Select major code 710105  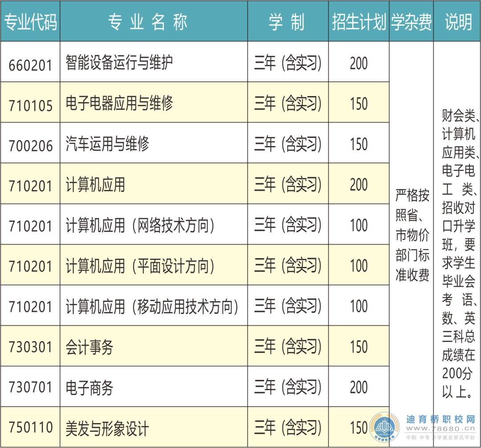30,105
